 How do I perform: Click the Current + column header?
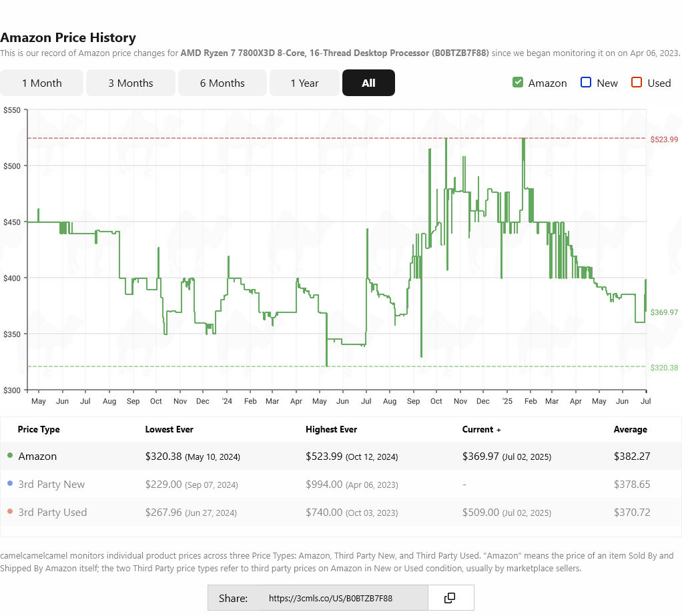pyautogui.click(x=482, y=429)
